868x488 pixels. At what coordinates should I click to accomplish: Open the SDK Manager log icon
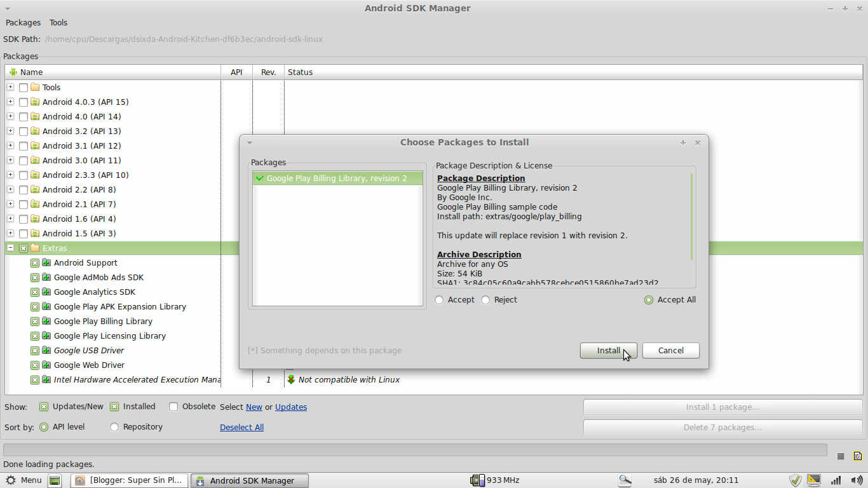(x=858, y=456)
